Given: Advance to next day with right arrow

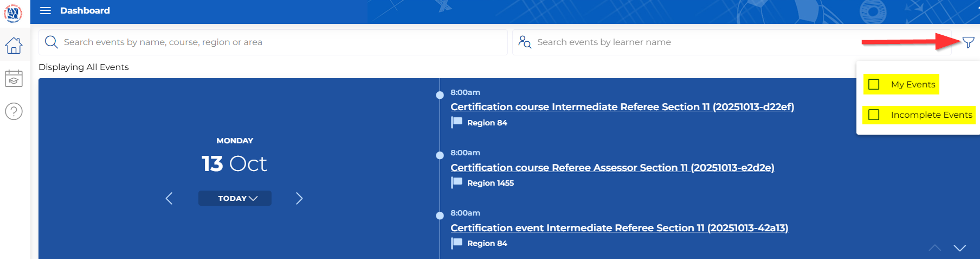Looking at the screenshot, I should 299,199.
